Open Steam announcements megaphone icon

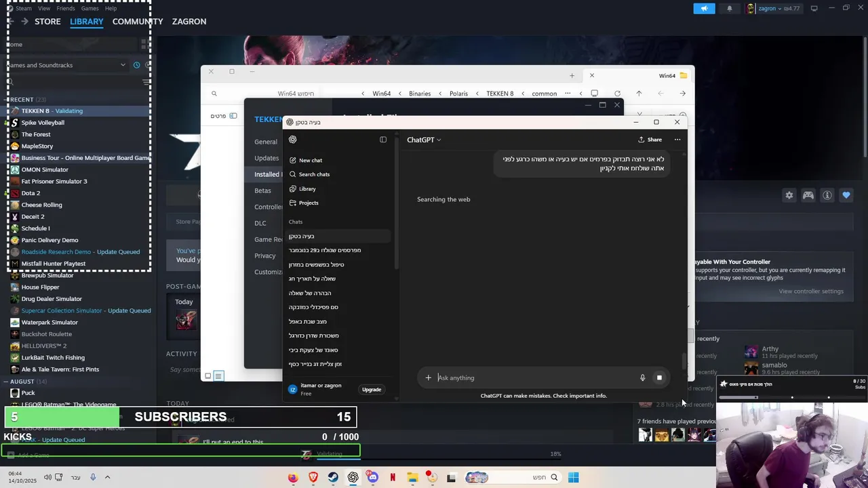(704, 8)
